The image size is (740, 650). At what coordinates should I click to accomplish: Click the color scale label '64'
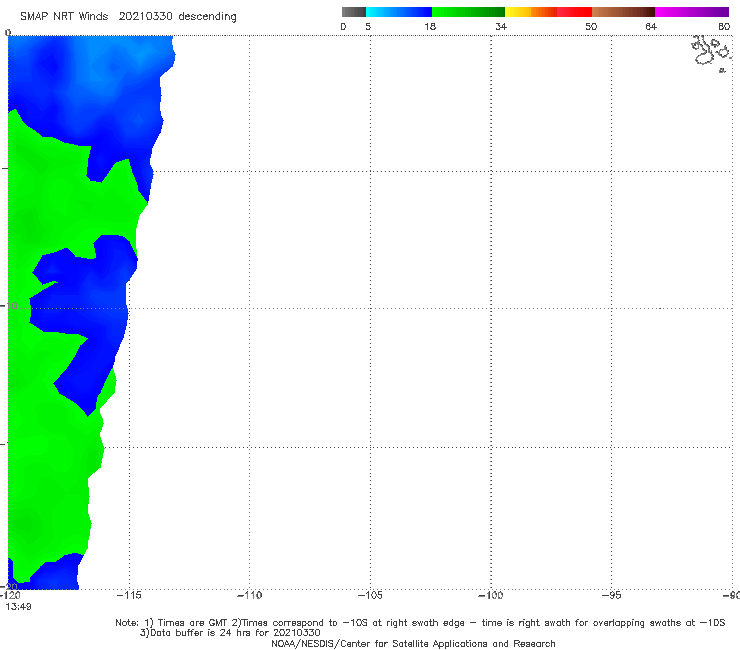[x=651, y=27]
